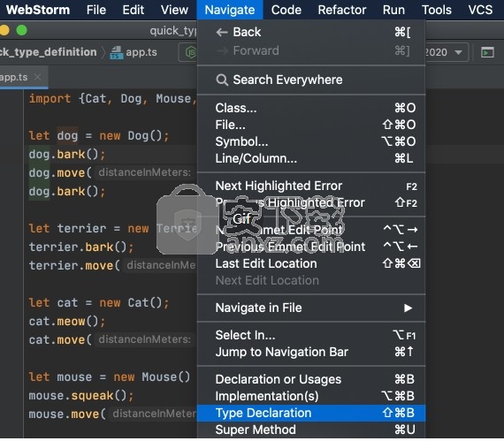Click the WebStorm application menu
The height and width of the screenshot is (441, 504).
click(38, 10)
